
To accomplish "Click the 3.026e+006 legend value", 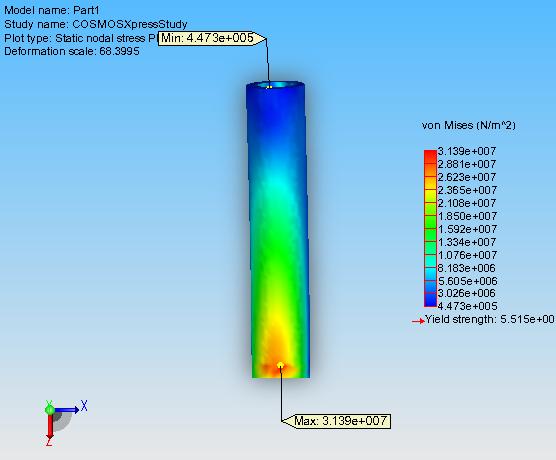I will 467,293.
